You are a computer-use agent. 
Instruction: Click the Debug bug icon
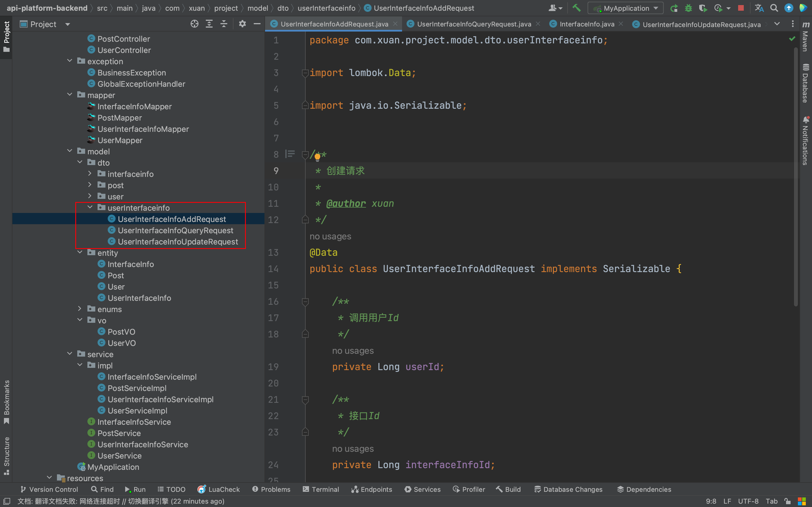tap(689, 8)
